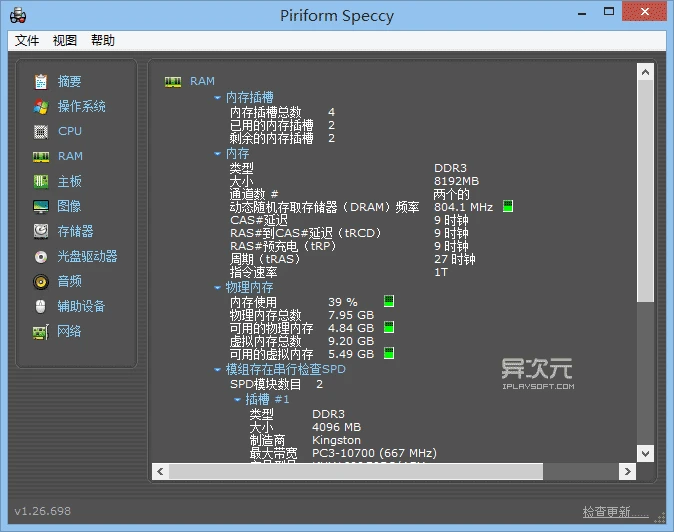
Task: Click the 指令速率 row label
Action: pos(254,272)
